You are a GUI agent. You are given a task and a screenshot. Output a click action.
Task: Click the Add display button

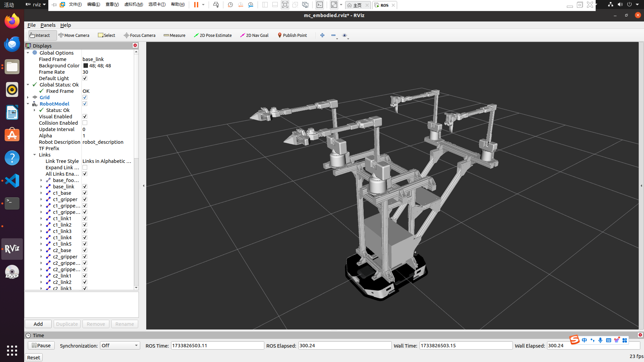[x=38, y=324]
